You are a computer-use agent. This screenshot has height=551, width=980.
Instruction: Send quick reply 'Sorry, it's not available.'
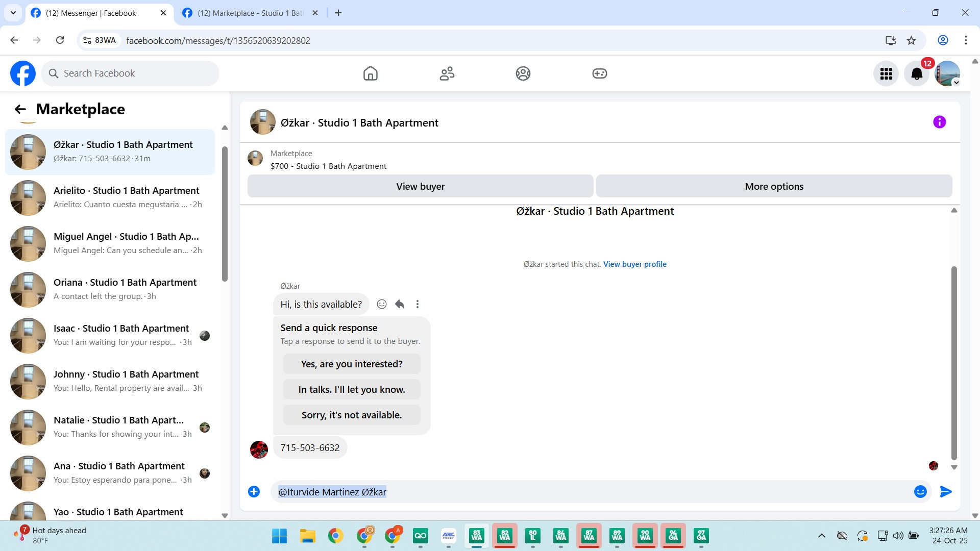[352, 415]
